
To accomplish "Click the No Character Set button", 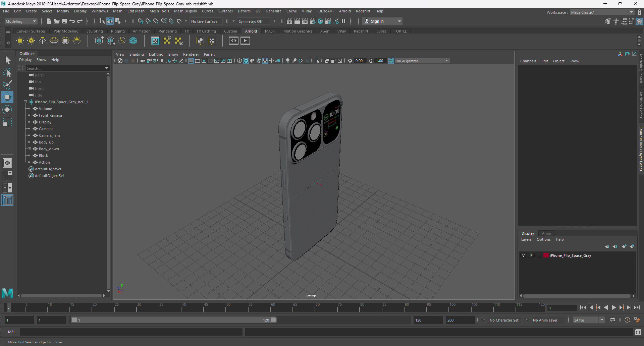I will [x=504, y=320].
